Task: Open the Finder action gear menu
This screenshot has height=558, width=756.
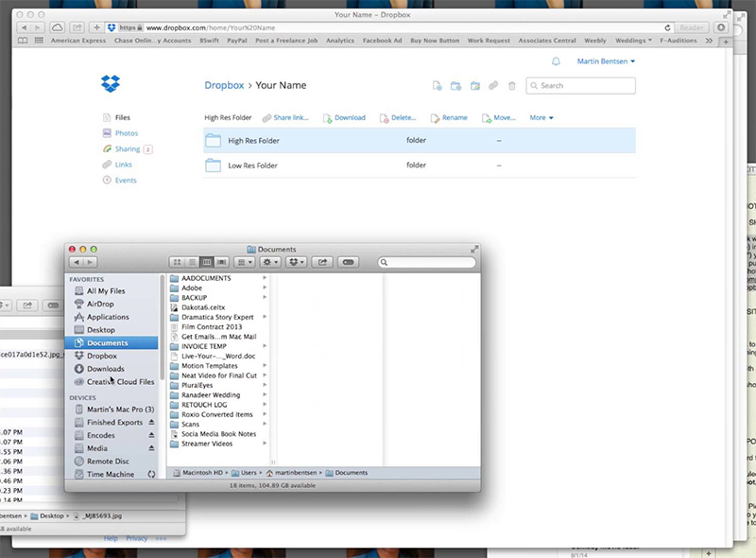Action: tap(270, 262)
